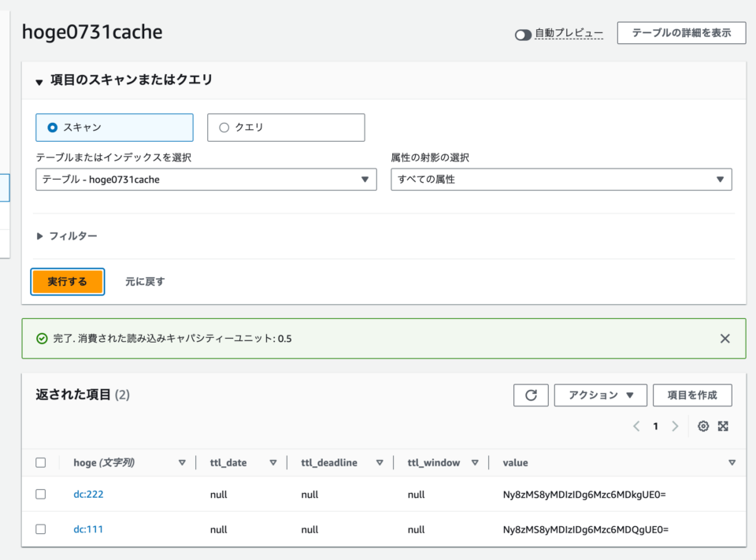Select all rows with the header checkbox

click(x=41, y=462)
